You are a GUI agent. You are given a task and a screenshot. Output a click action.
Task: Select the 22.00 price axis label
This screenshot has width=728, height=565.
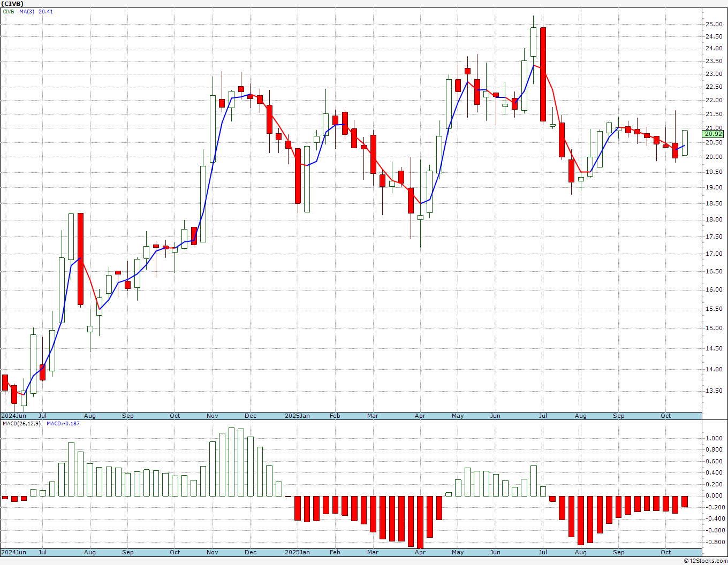pos(714,100)
